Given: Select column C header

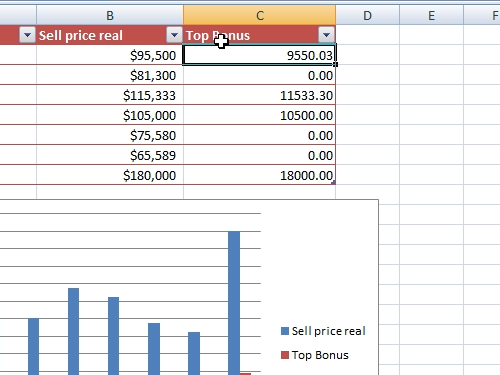Looking at the screenshot, I should pos(260,15).
